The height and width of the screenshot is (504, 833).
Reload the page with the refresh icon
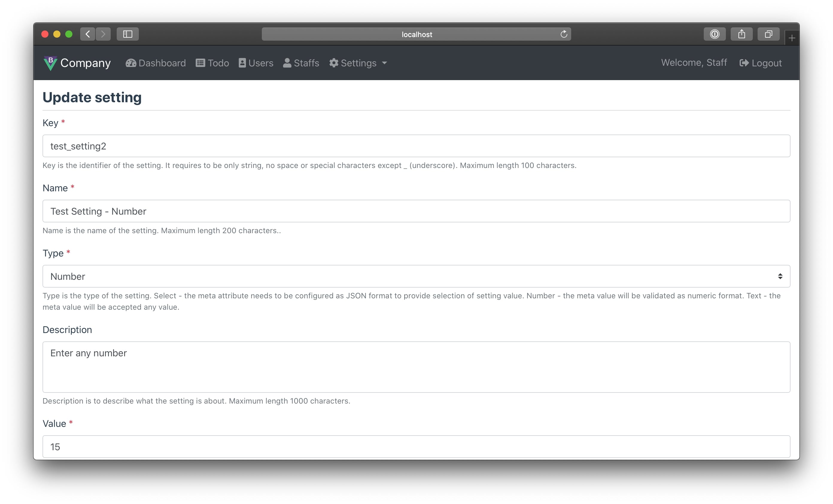[563, 34]
